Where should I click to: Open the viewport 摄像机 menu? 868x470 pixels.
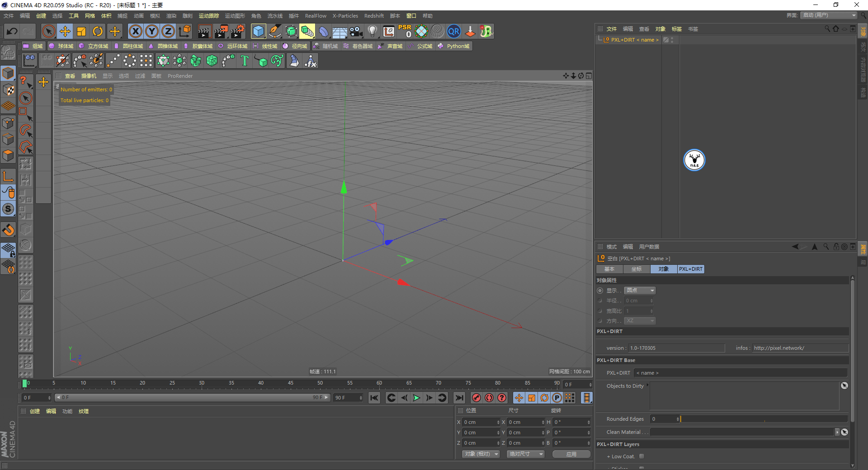[89, 76]
